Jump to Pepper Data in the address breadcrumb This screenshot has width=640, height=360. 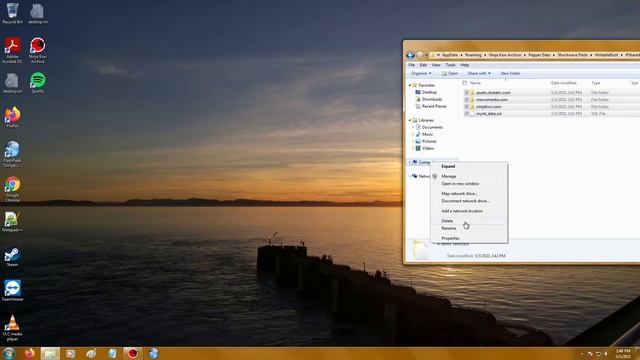coord(539,55)
